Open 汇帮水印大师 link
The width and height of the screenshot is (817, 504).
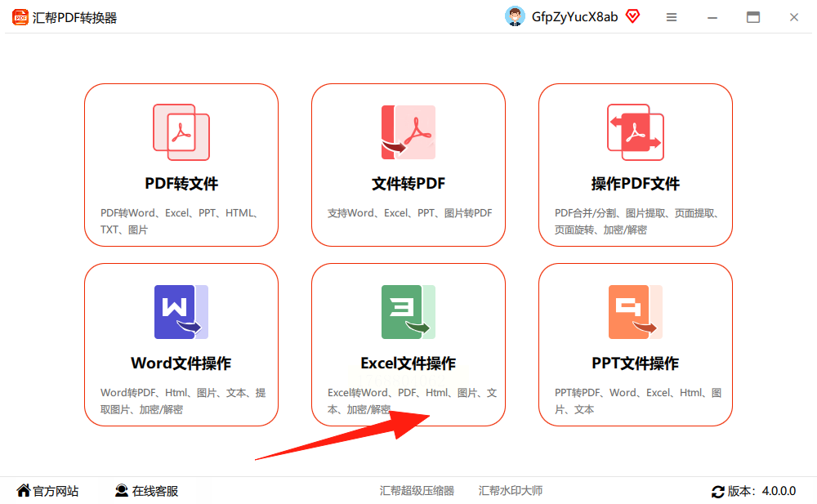tap(511, 491)
